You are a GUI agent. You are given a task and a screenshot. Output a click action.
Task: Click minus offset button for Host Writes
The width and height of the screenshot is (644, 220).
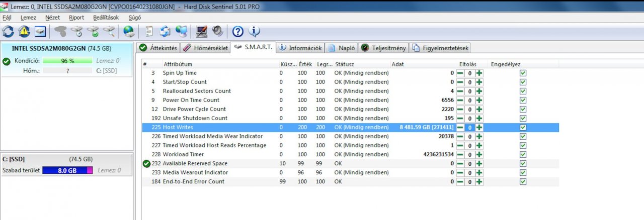pyautogui.click(x=460, y=127)
